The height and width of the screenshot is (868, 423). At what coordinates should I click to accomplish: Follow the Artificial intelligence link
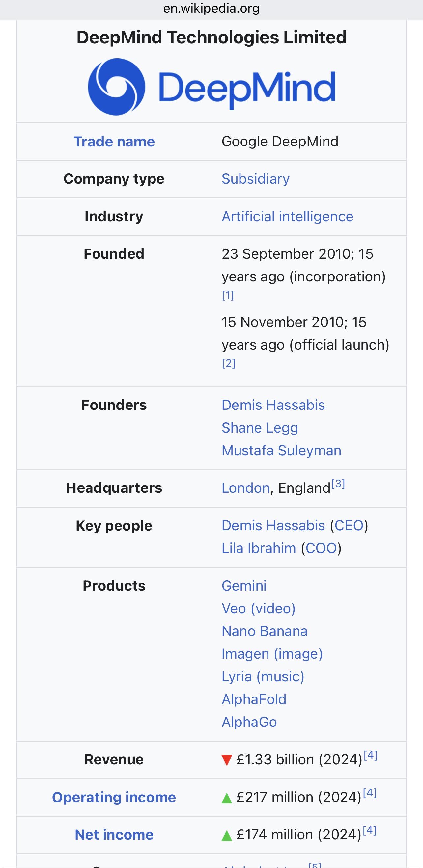pos(287,216)
